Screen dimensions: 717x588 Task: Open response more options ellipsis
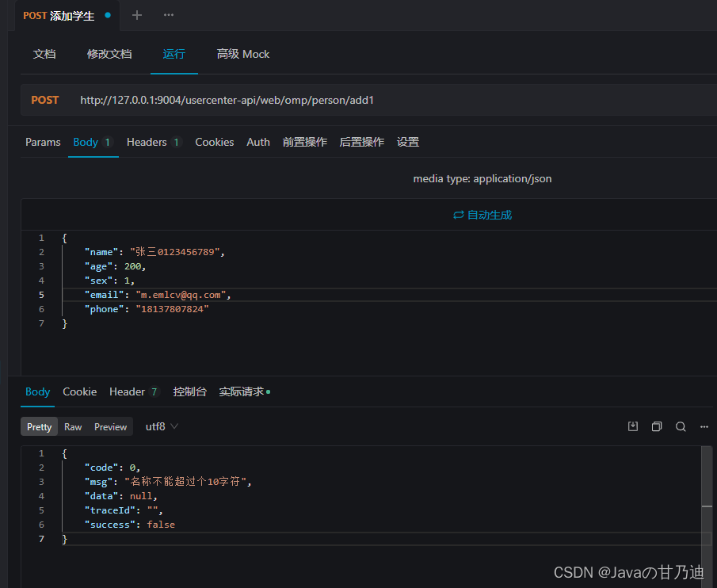[x=704, y=426]
